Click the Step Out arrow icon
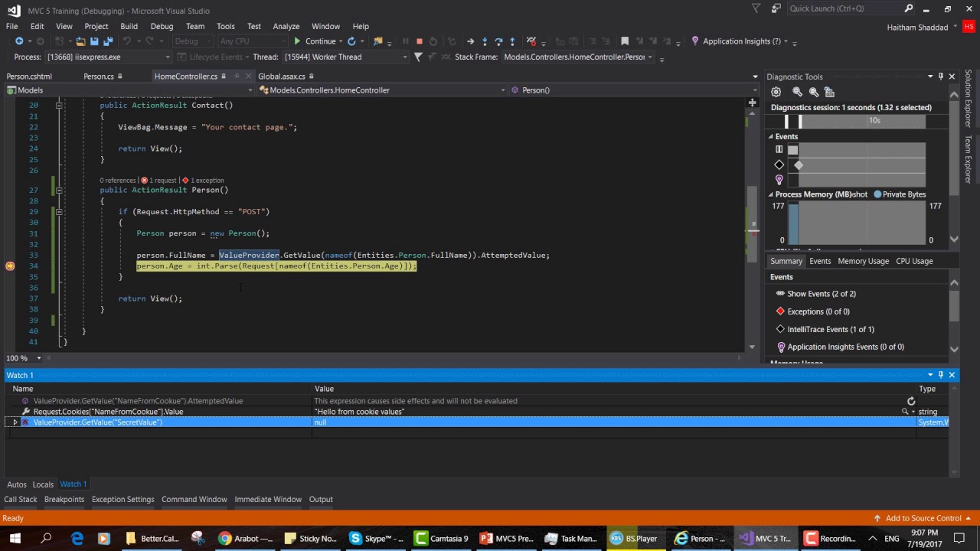 click(512, 41)
